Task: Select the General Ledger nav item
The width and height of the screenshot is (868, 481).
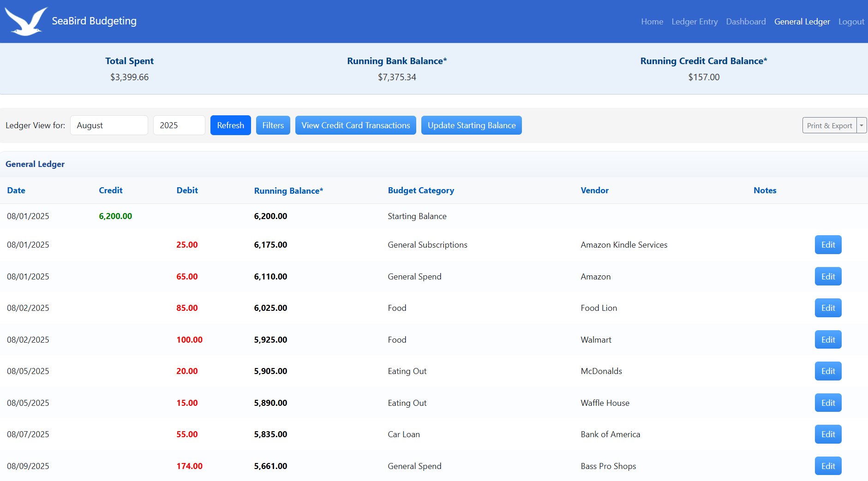Action: (802, 22)
